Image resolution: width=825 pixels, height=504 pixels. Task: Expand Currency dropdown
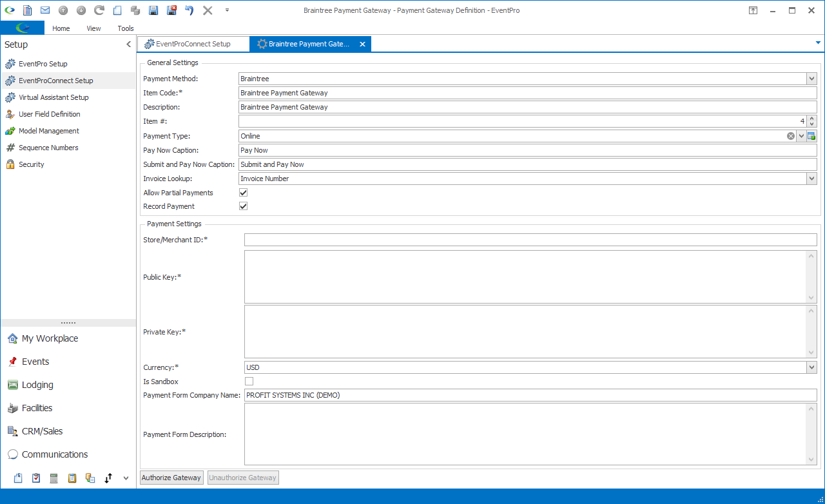click(x=811, y=367)
